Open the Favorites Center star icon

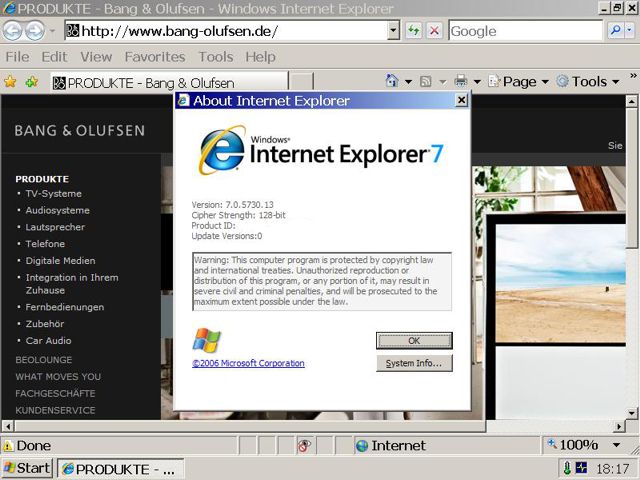[x=10, y=82]
